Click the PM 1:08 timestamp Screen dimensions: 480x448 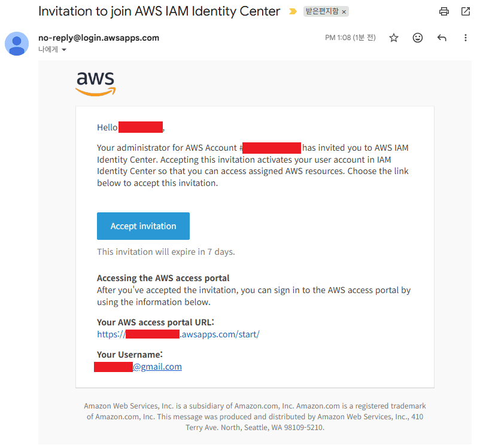(350, 38)
